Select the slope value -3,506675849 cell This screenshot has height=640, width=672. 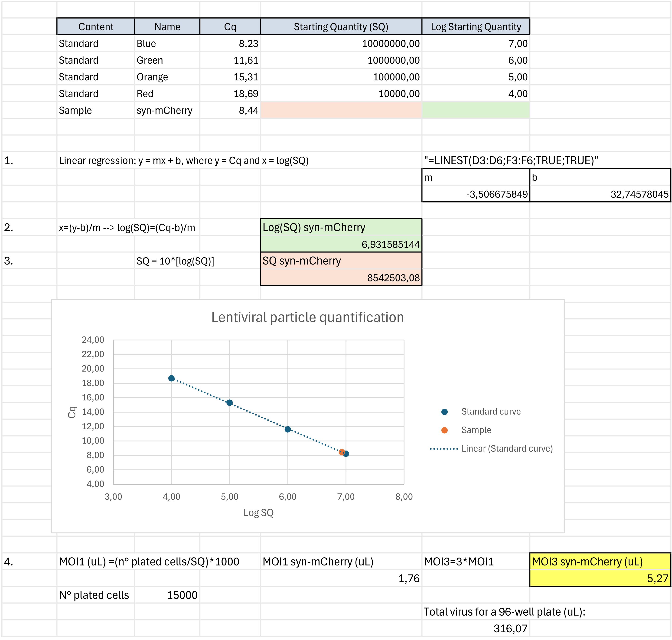click(x=476, y=194)
